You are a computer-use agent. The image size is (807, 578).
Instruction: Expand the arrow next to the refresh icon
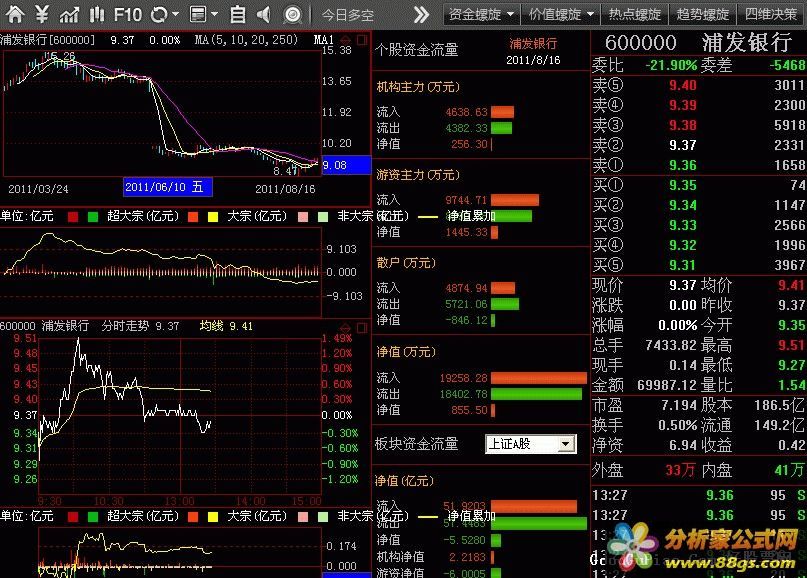(x=176, y=14)
